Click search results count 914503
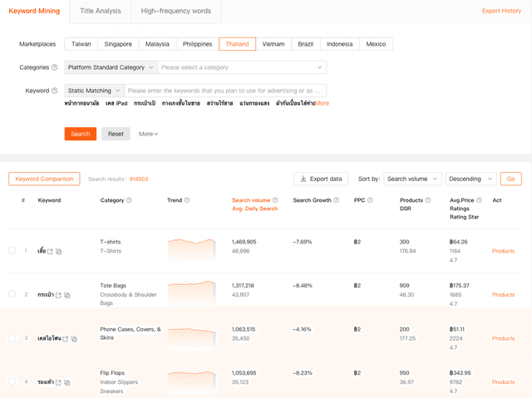532x398 pixels. 139,179
